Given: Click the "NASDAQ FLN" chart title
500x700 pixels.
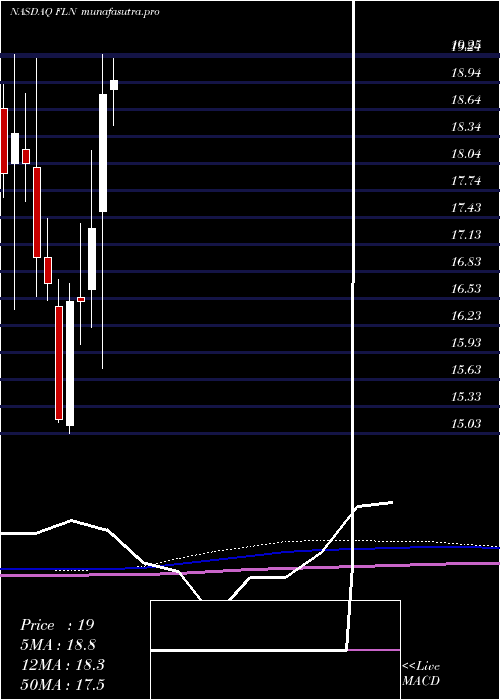Looking at the screenshot, I should (45, 12).
